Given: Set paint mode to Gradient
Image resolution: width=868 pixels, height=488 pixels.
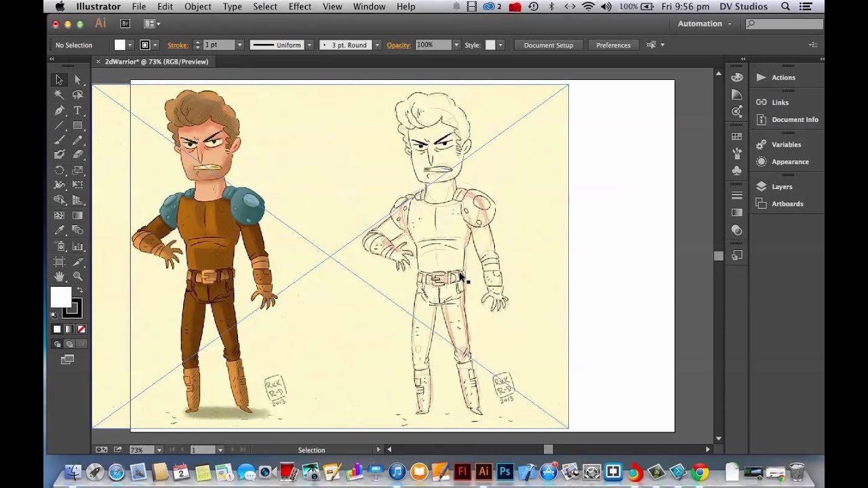Looking at the screenshot, I should point(69,329).
